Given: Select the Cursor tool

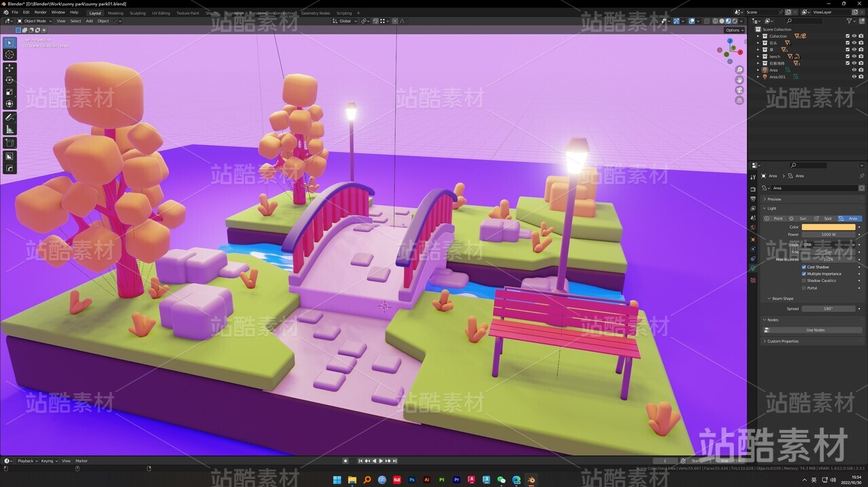Looking at the screenshot, I should point(10,55).
